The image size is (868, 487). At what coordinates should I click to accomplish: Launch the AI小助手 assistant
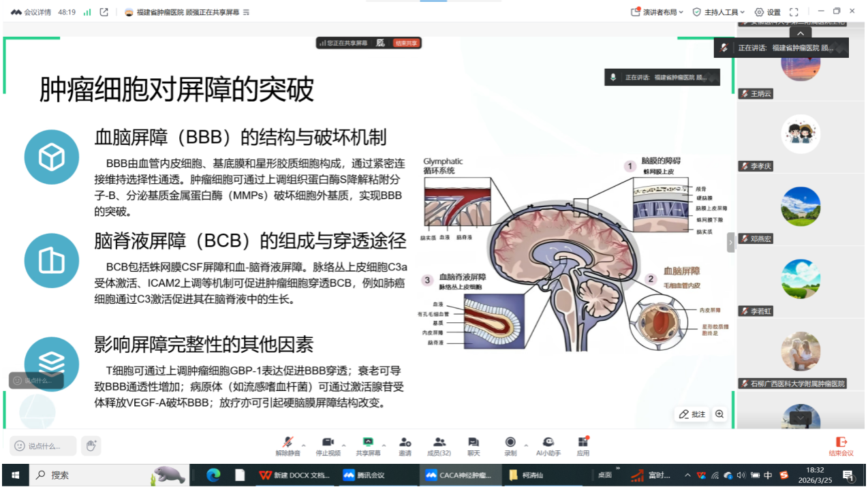(x=548, y=443)
